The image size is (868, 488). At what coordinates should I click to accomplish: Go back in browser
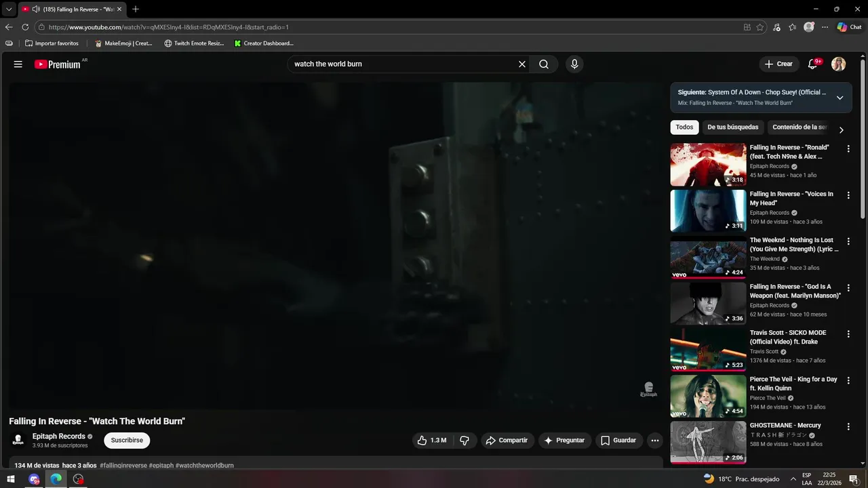(9, 27)
